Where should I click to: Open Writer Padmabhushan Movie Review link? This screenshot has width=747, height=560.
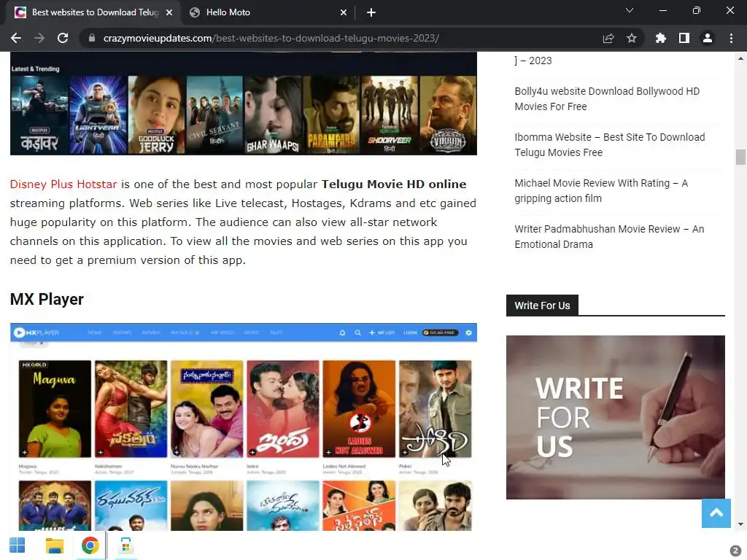pos(609,237)
